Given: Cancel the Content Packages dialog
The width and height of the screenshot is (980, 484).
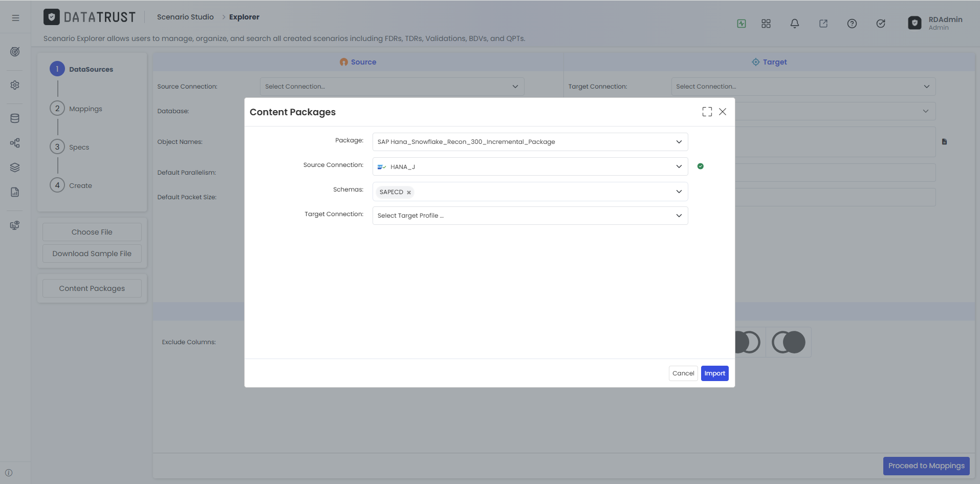Looking at the screenshot, I should tap(683, 373).
